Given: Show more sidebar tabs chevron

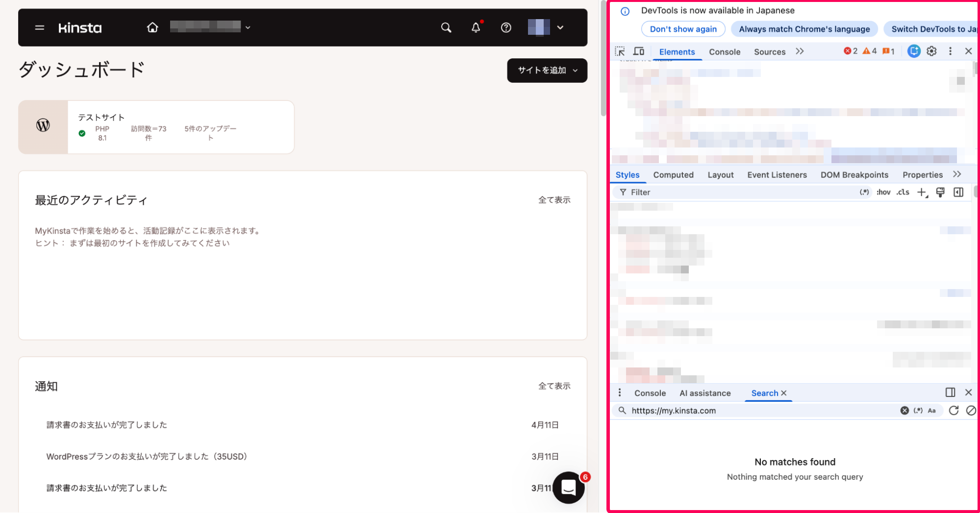Looking at the screenshot, I should [957, 174].
